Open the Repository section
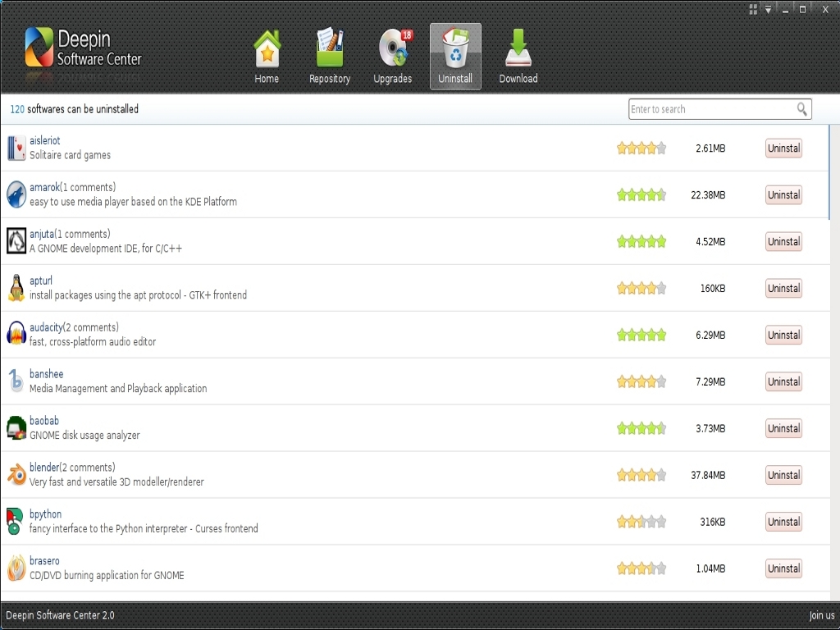The width and height of the screenshot is (840, 630). click(x=330, y=57)
